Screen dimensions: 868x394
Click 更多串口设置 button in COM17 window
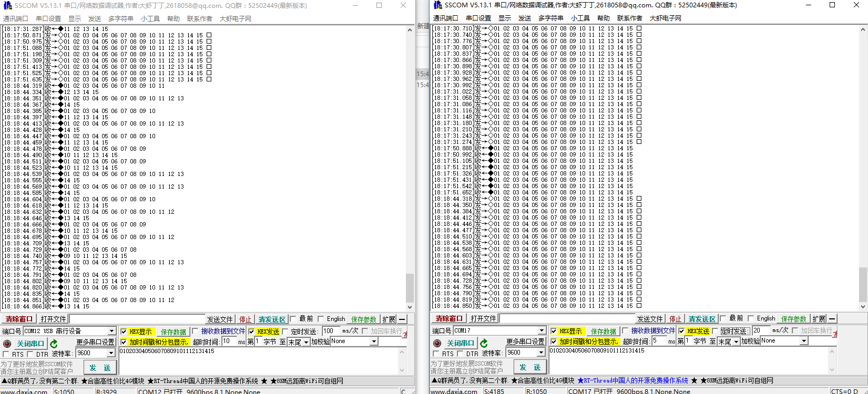525,341
